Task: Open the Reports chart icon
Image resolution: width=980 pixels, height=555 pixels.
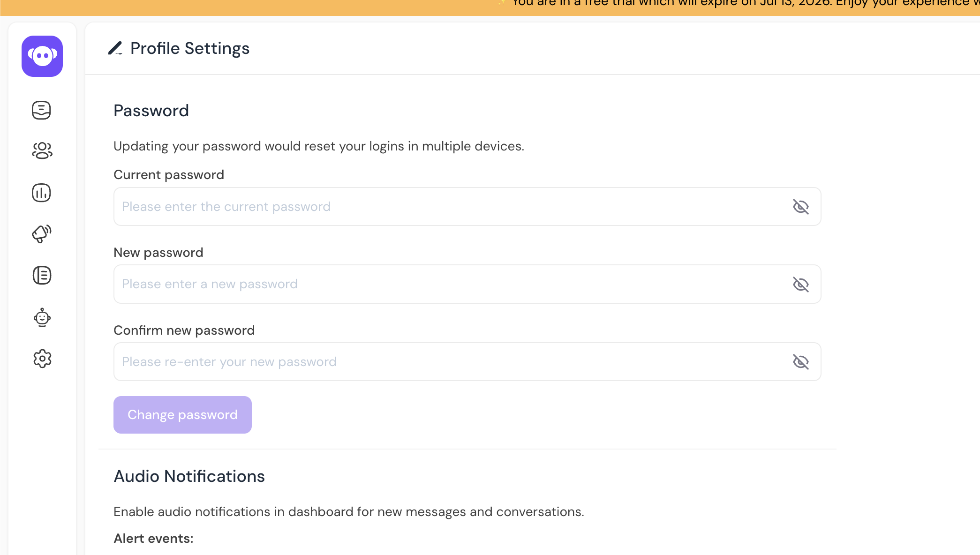Action: tap(41, 193)
